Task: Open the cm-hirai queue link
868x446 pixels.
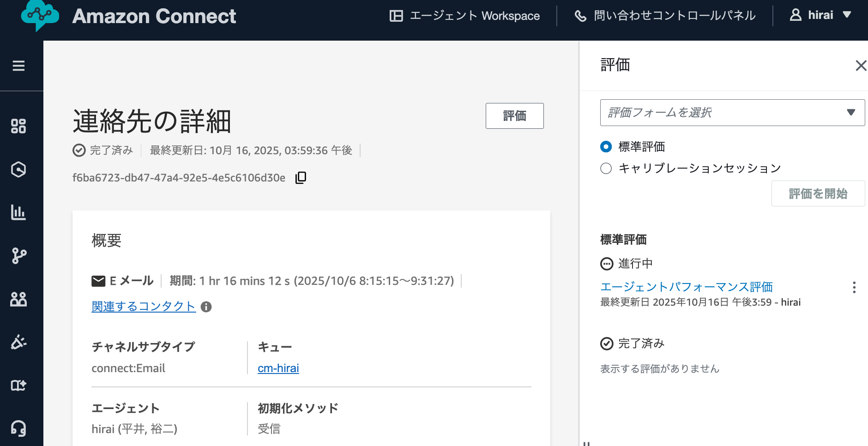Action: (278, 368)
